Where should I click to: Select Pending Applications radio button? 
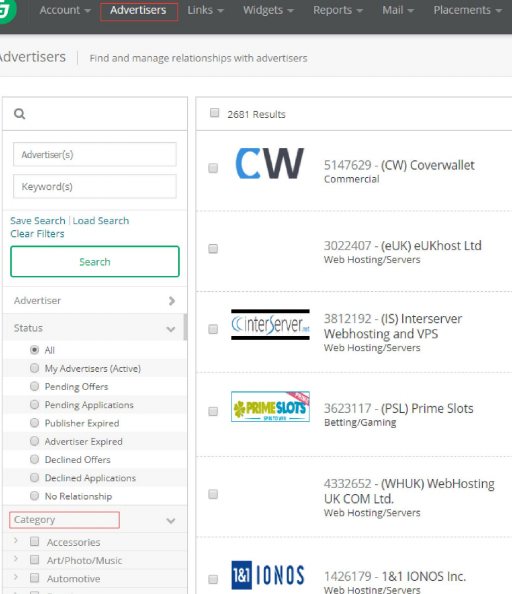34,404
